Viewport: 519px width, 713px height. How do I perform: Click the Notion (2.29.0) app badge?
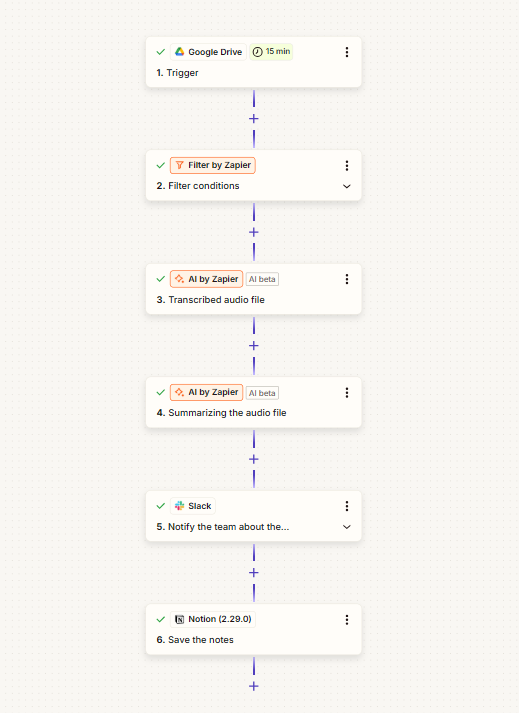click(x=213, y=619)
